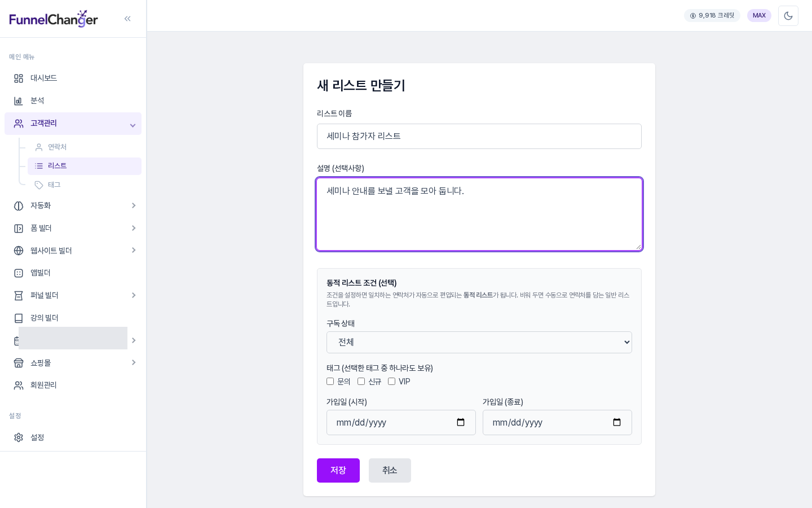Select the 고객관리 people icon
This screenshot has width=812, height=508.
(19, 124)
